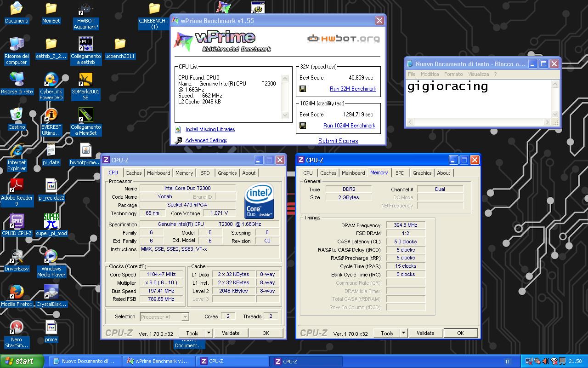Open Advanced Settings in wPrime
This screenshot has height=368, width=588.
click(206, 140)
